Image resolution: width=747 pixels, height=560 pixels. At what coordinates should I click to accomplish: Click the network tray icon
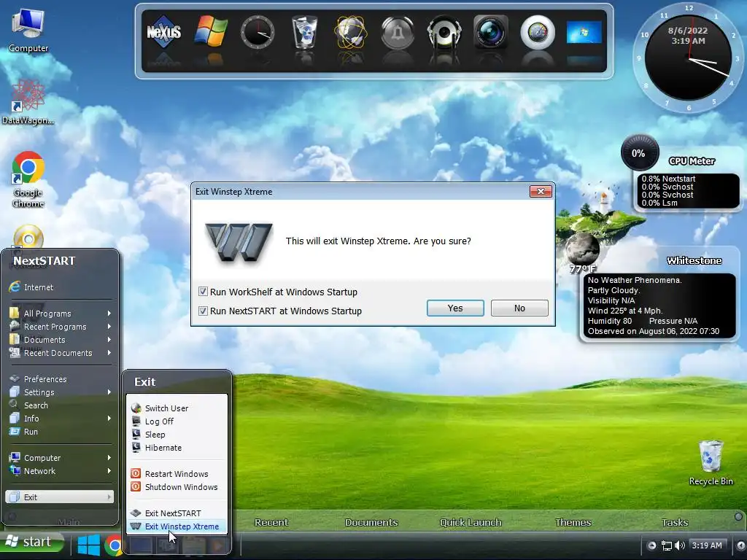[667, 545]
